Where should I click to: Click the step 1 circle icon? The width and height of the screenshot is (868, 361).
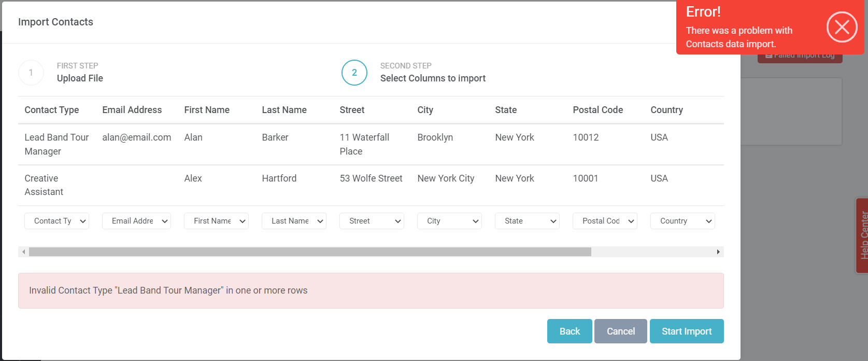click(x=31, y=73)
